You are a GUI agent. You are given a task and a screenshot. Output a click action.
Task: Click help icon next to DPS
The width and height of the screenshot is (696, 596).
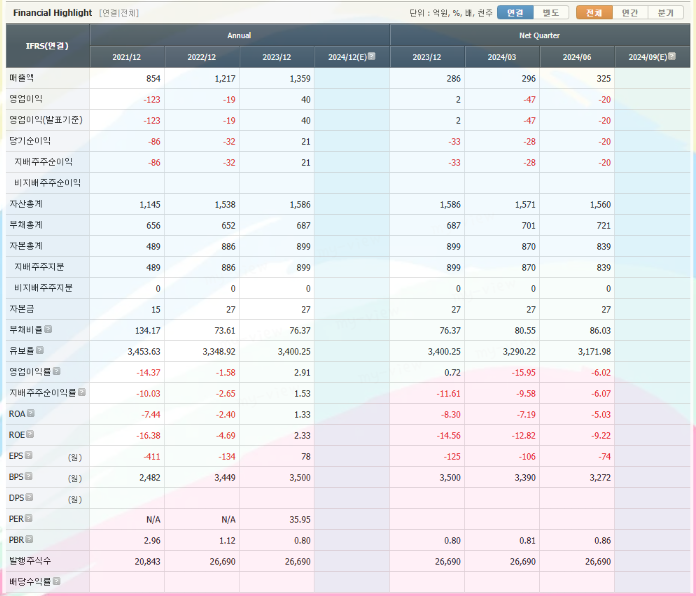point(29,497)
